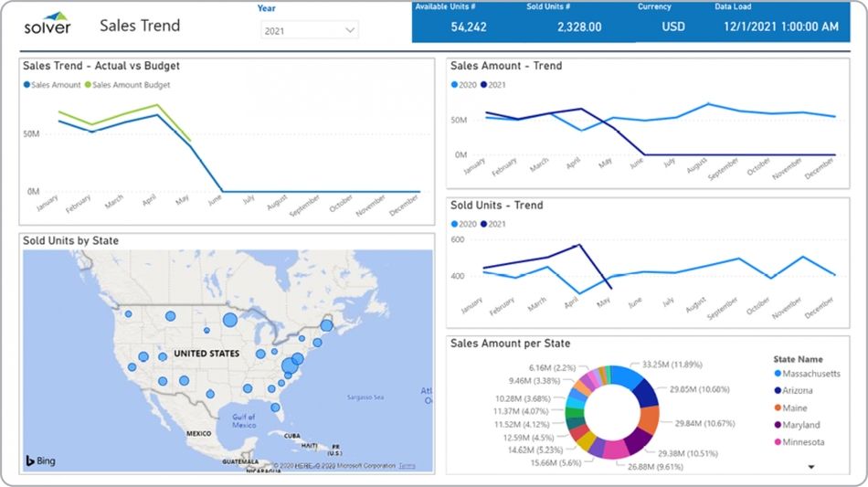
Task: Filter by Arizona in State Name legend
Action: click(x=799, y=391)
